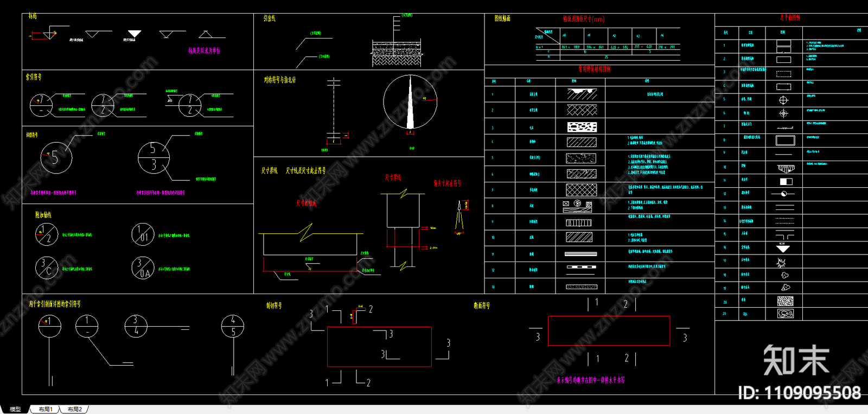Screen dimensions: 868x414
Task: Select the additional axis circle 3/C
Action: pyautogui.click(x=46, y=267)
